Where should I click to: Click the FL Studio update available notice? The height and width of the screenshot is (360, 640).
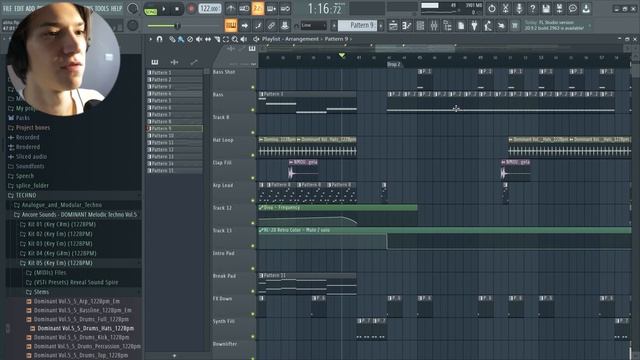[556, 25]
